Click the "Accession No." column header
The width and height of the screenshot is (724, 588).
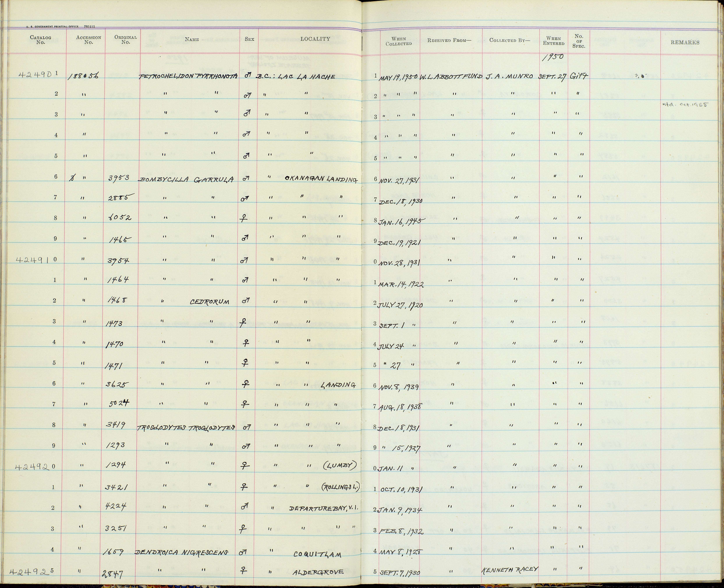tap(88, 40)
